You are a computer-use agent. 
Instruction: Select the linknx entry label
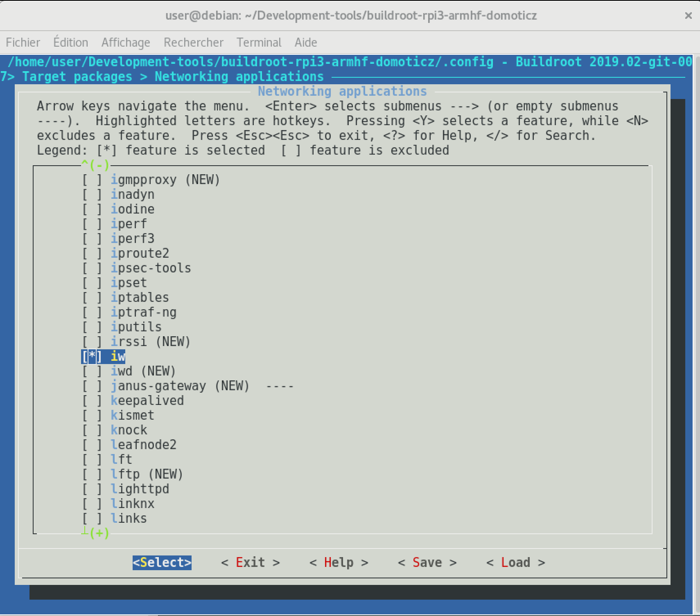click(x=133, y=504)
